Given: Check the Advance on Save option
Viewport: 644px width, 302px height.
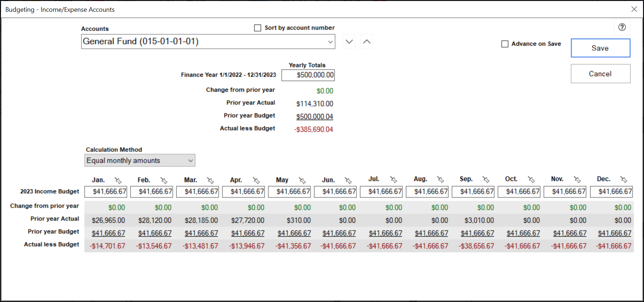Looking at the screenshot, I should 505,44.
